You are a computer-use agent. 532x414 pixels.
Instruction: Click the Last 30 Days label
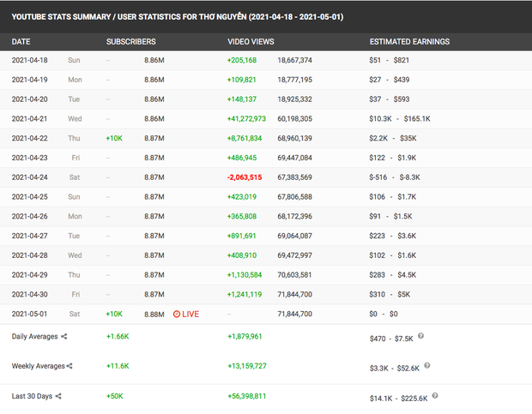click(x=30, y=397)
